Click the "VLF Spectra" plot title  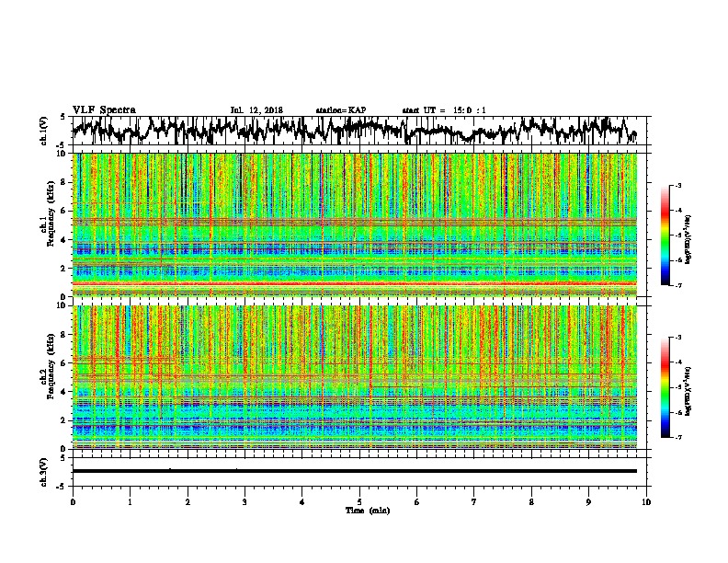105,109
